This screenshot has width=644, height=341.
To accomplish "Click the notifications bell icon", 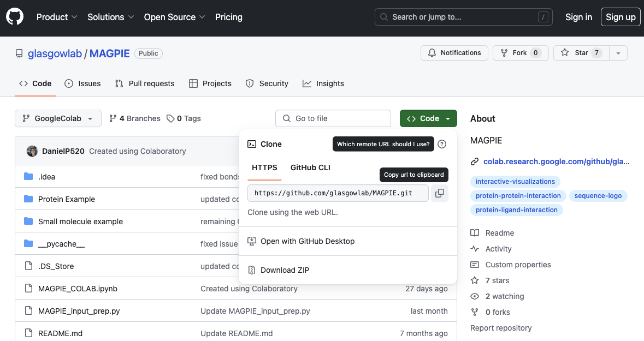I will (432, 53).
